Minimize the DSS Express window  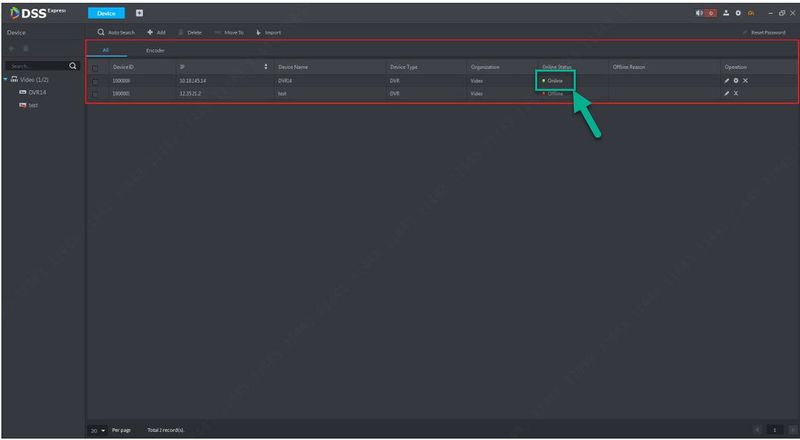(771, 13)
